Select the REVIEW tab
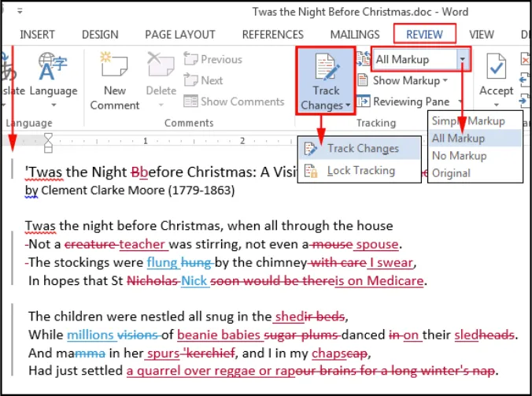The height and width of the screenshot is (396, 532). 424,35
